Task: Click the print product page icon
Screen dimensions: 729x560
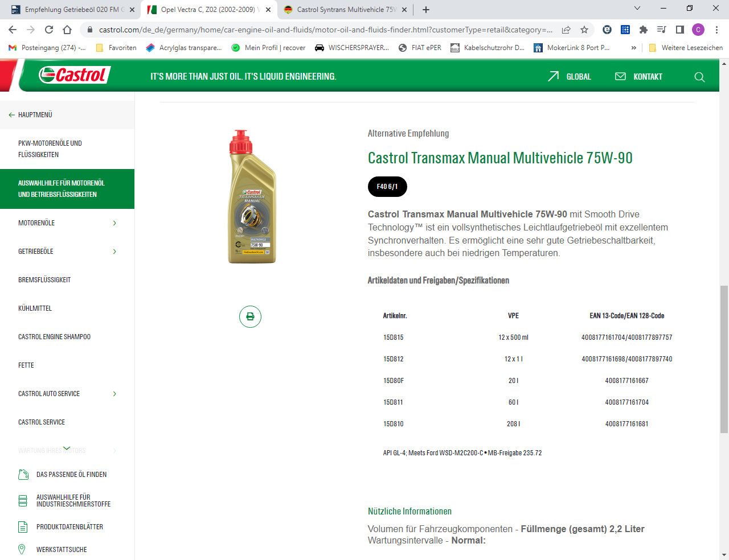Action: (250, 316)
